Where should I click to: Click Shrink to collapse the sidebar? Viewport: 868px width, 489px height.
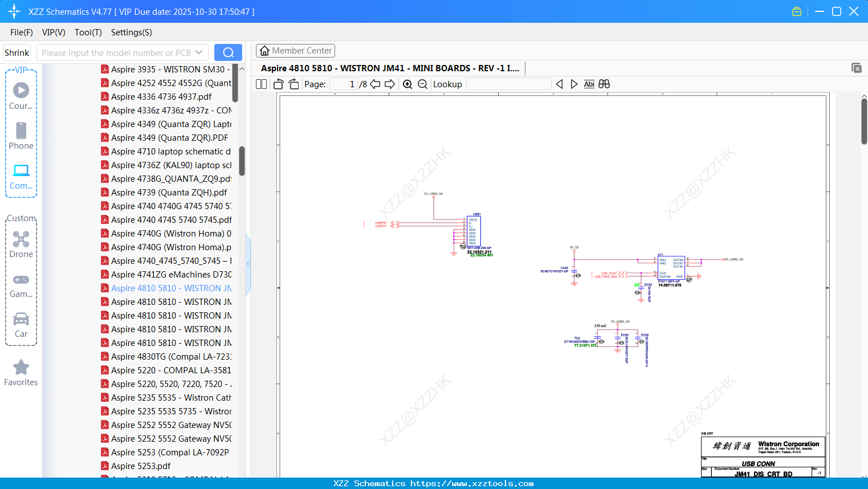pyautogui.click(x=17, y=52)
